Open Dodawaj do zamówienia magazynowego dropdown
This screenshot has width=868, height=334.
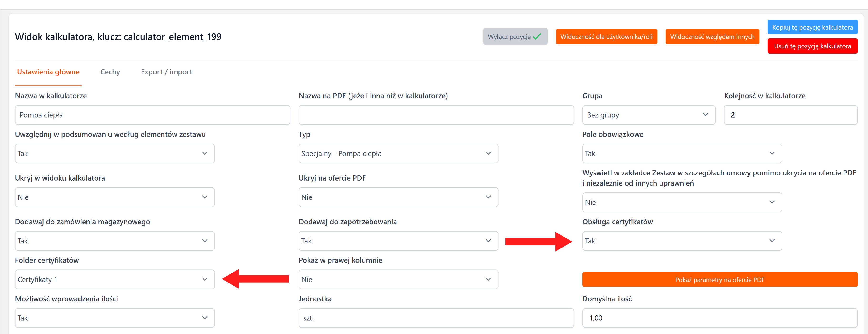[115, 241]
